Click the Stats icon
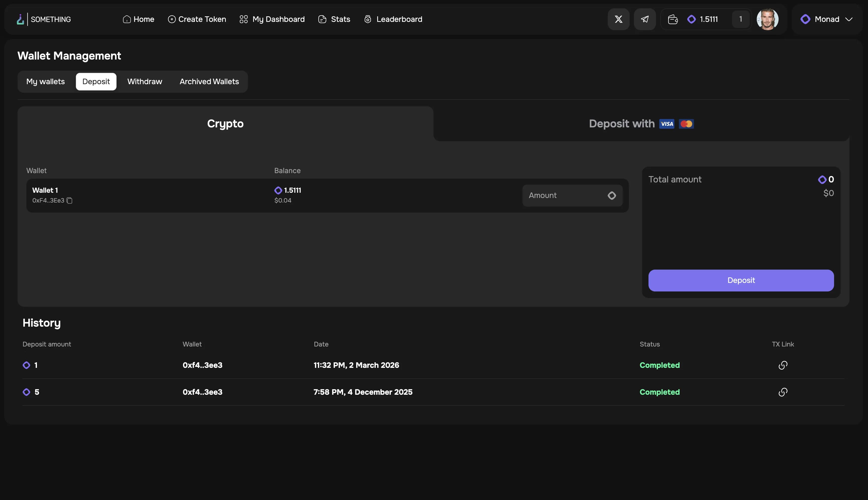The image size is (868, 500). point(322,19)
